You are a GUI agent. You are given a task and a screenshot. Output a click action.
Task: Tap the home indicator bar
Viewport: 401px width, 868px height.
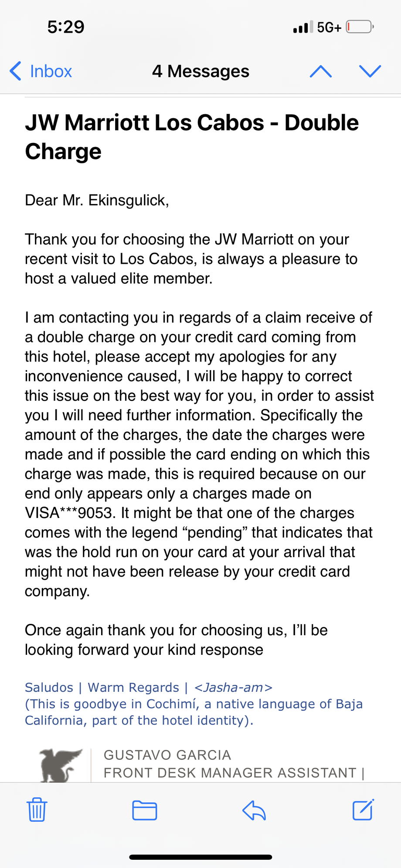[200, 857]
